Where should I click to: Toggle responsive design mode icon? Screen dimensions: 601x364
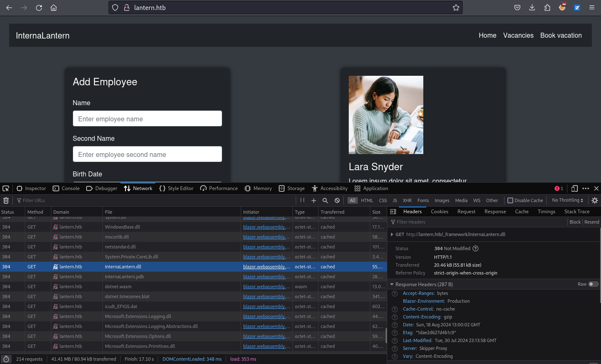pyautogui.click(x=574, y=188)
